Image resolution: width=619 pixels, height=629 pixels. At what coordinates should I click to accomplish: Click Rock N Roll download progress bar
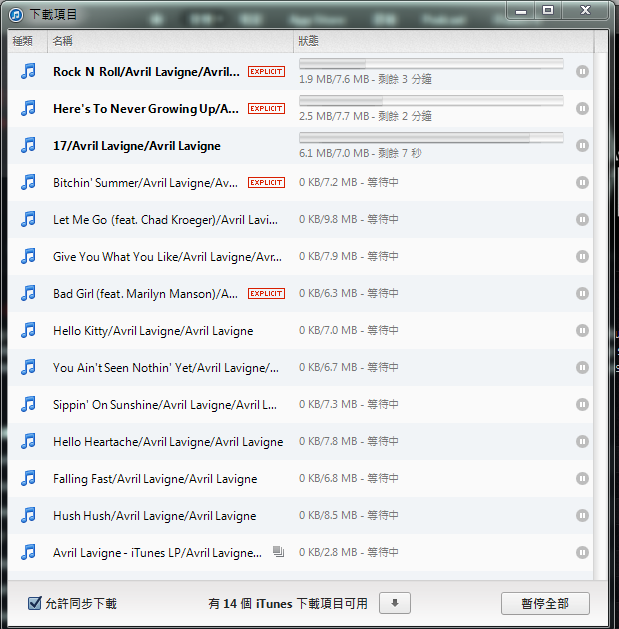[x=431, y=63]
